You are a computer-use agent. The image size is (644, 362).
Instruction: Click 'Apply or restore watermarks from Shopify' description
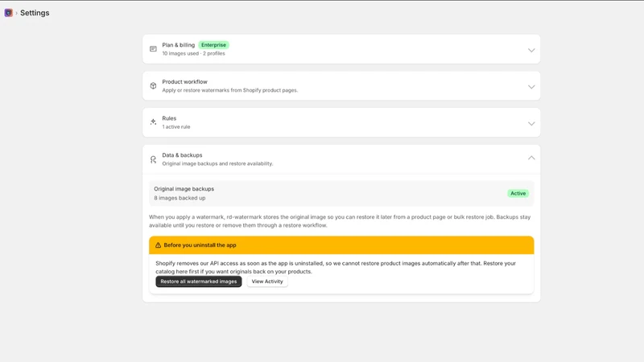click(229, 90)
